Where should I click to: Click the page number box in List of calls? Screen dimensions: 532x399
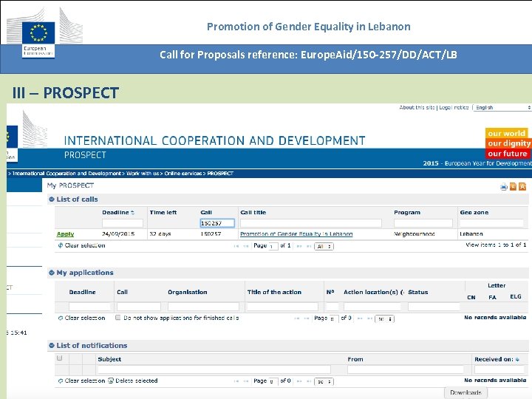(273, 246)
